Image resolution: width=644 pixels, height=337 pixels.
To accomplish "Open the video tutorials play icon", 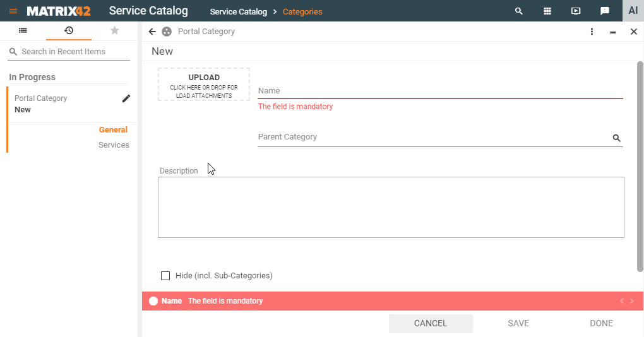I will pyautogui.click(x=576, y=11).
